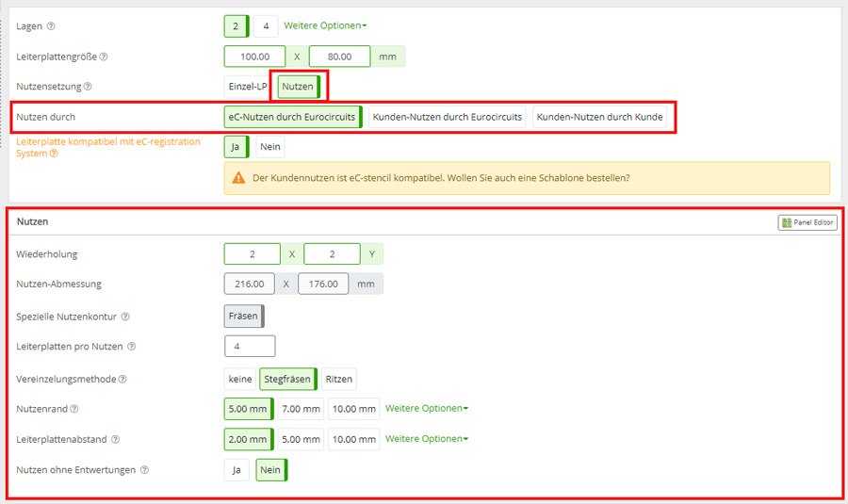848x504 pixels.
Task: Choose 7.00 mm Nutzenrand
Action: click(301, 409)
